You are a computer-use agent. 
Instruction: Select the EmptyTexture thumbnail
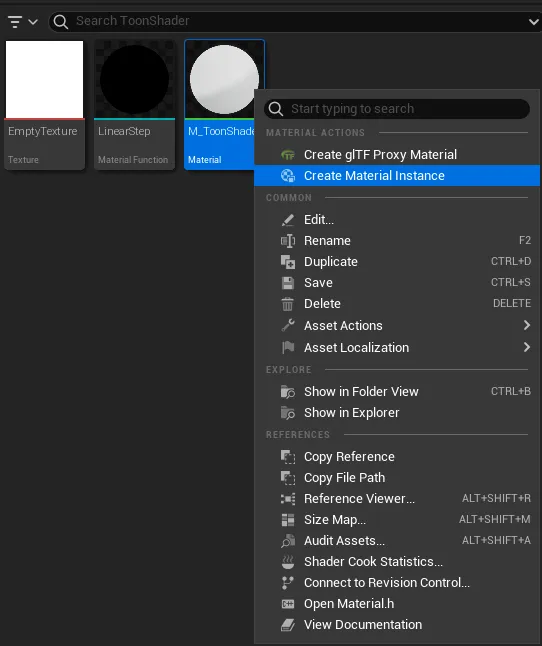pos(44,79)
